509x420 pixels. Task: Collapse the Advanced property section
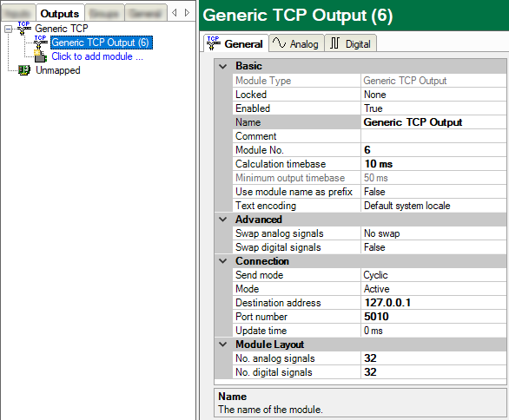coord(222,220)
